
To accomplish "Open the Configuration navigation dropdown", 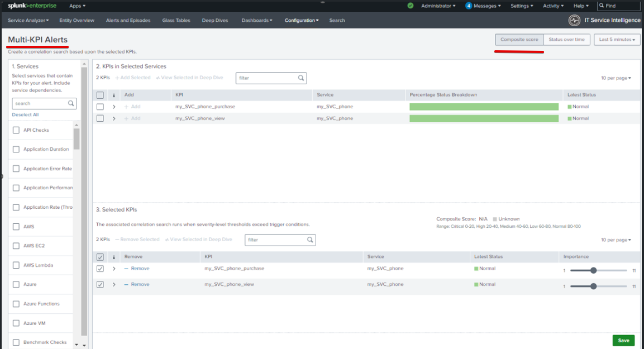I will click(x=302, y=20).
